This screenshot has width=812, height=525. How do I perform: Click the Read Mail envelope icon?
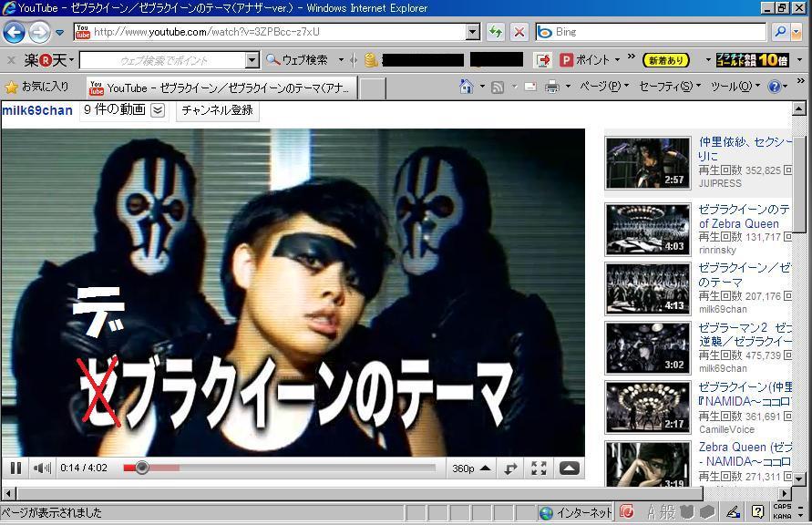pyautogui.click(x=530, y=87)
